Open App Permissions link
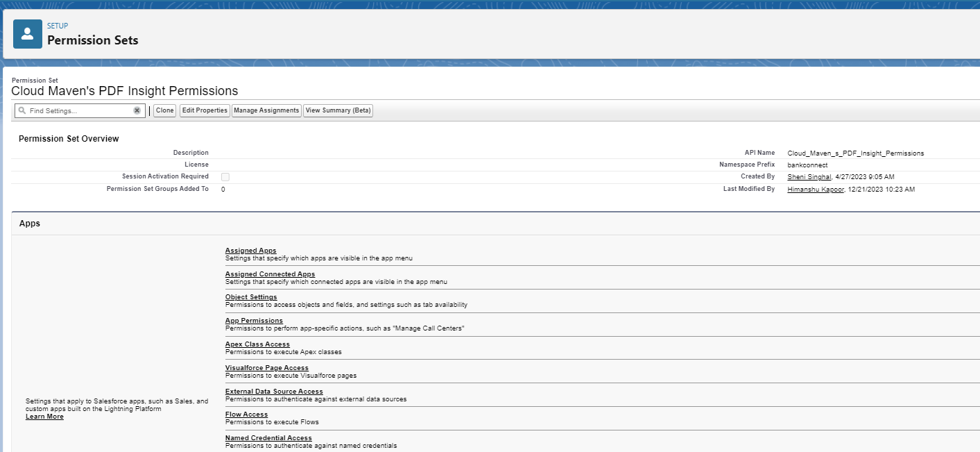 (254, 321)
